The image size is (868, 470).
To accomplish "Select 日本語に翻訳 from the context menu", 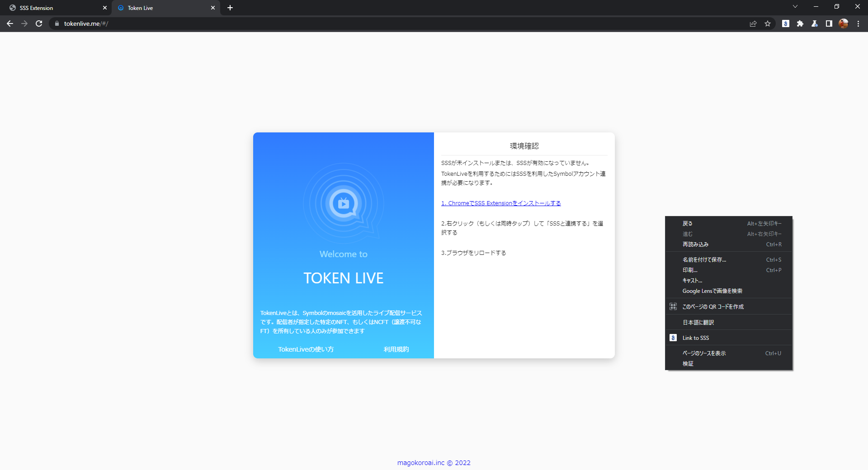I will point(729,322).
